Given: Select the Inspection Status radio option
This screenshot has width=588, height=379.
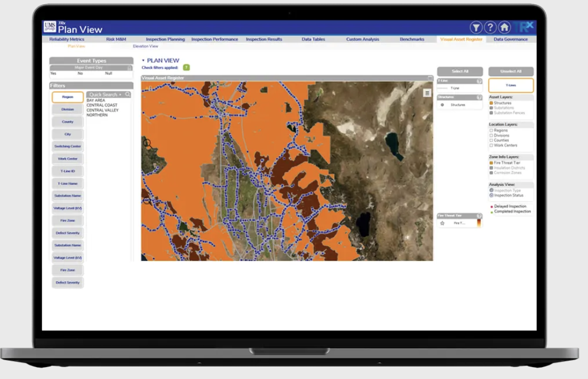Looking at the screenshot, I should (491, 195).
